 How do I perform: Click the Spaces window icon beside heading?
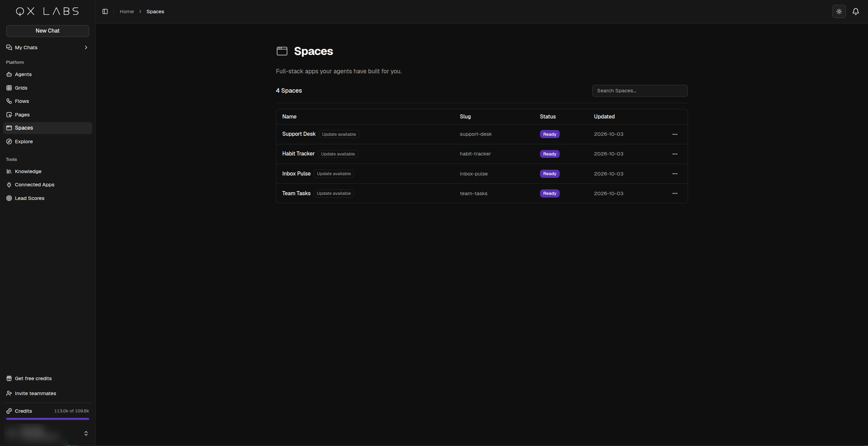(282, 51)
